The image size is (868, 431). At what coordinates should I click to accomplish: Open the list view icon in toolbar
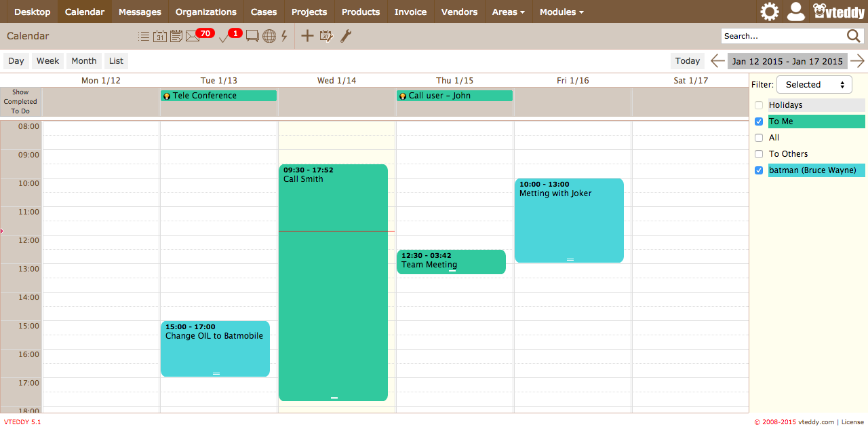(144, 37)
